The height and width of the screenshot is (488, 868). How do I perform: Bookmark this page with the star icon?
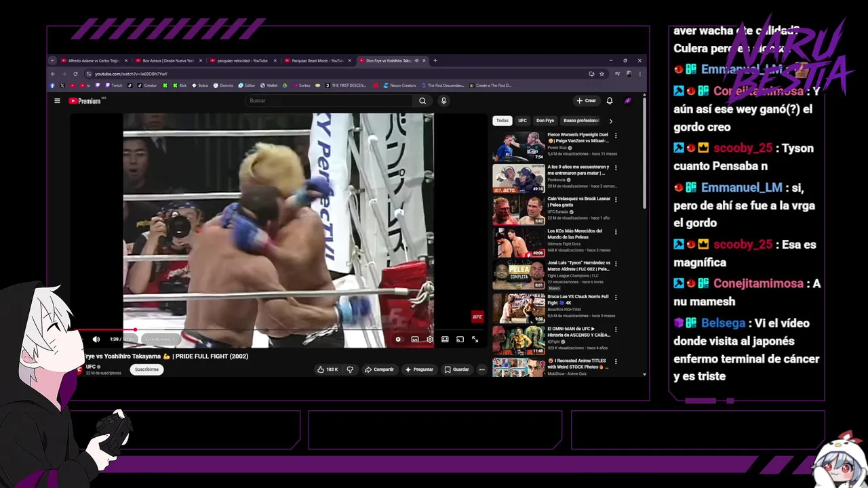[x=601, y=74]
